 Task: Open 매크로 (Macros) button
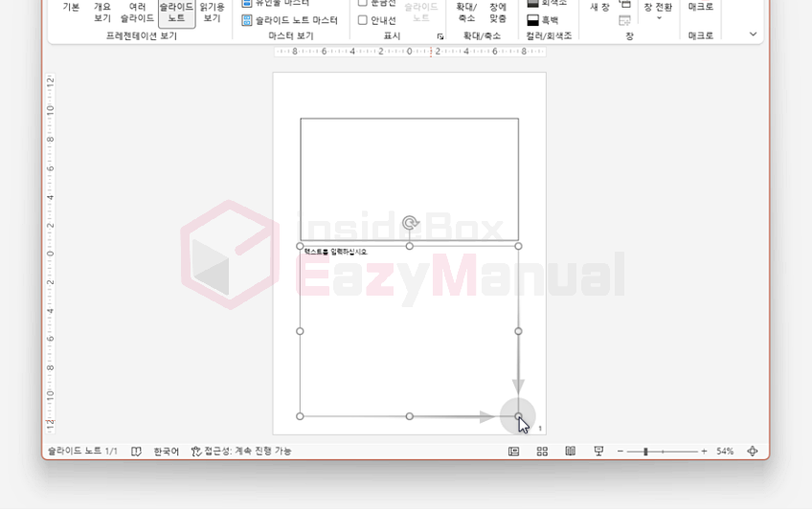(701, 8)
